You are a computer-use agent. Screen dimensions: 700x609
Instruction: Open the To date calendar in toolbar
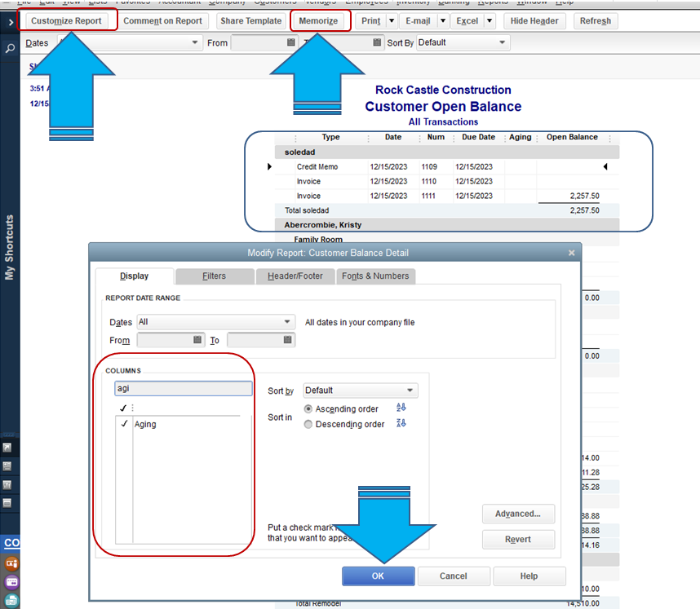pos(377,42)
